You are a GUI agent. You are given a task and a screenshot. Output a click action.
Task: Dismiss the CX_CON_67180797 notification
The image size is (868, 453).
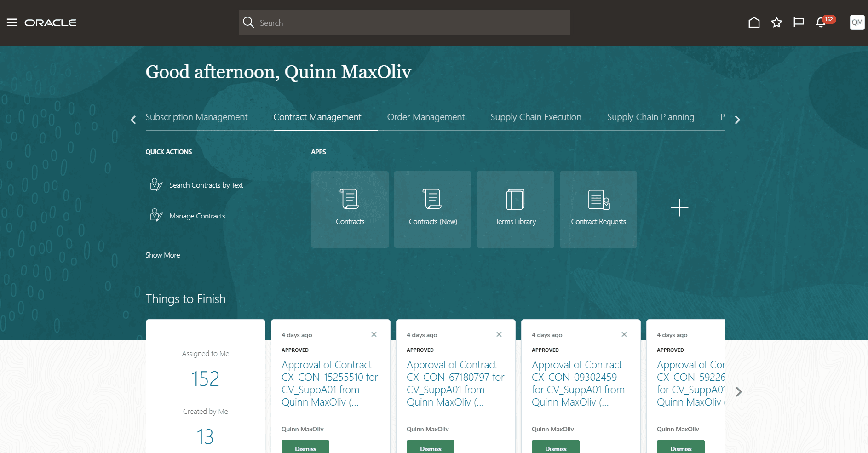431,447
